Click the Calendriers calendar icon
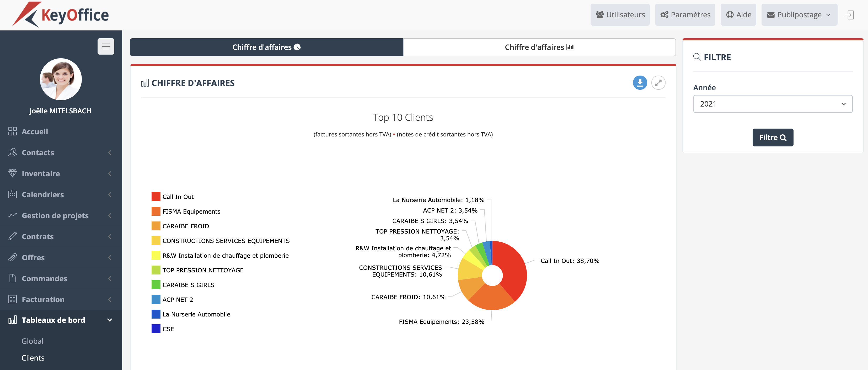This screenshot has width=868, height=370. click(x=13, y=194)
